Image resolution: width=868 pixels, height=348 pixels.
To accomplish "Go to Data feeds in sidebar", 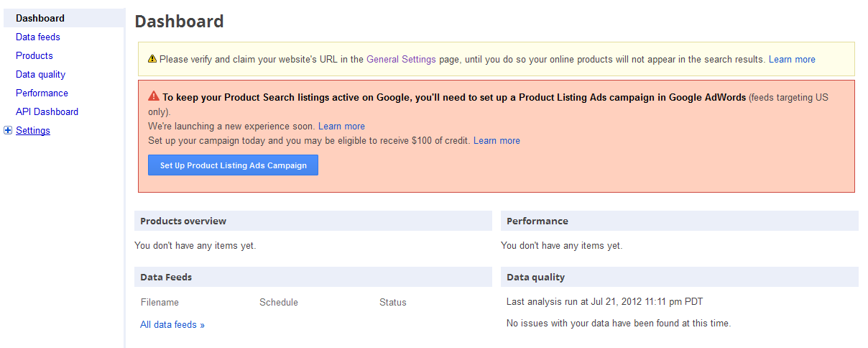I will click(37, 37).
